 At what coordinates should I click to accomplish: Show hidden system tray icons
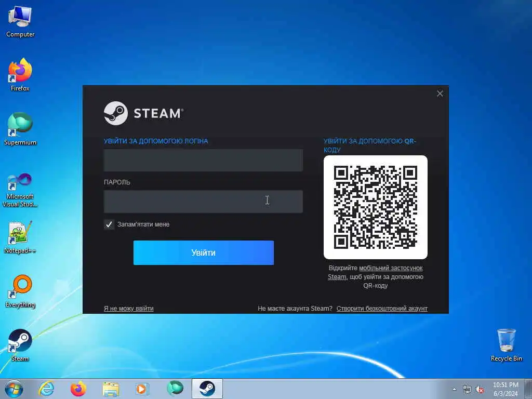click(454, 389)
